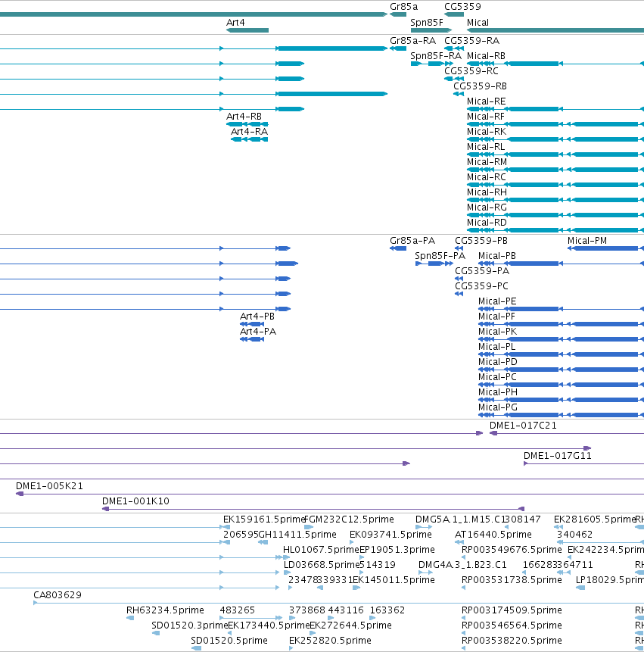Select the RH63234.5prime EST label
644x652 pixels.
pos(165,610)
